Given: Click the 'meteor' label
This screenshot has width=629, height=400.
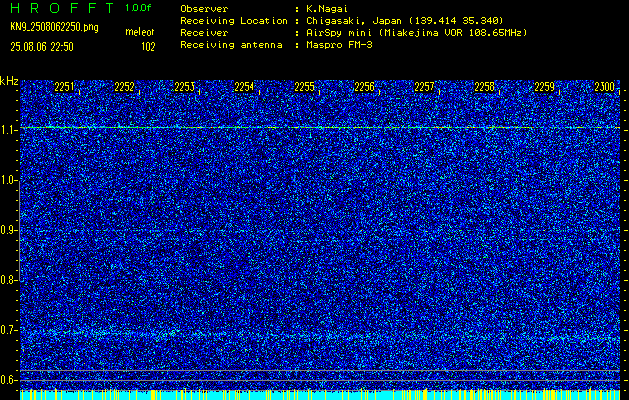Looking at the screenshot, I should 140,32.
